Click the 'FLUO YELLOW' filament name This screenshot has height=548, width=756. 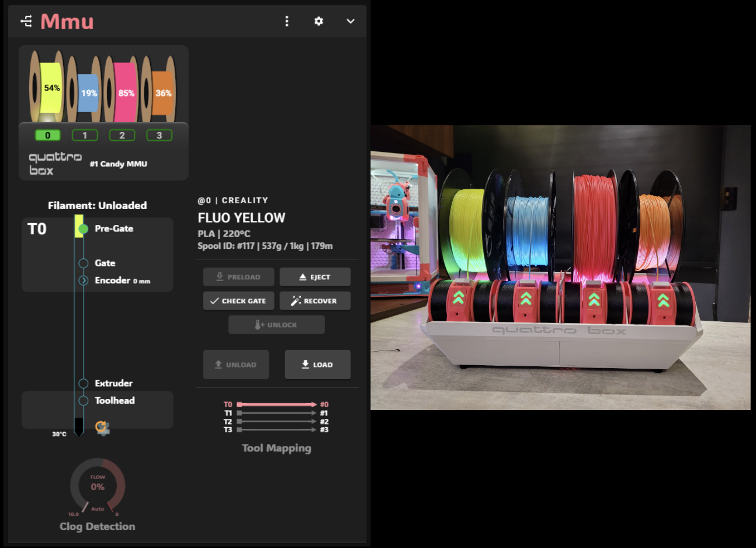tap(241, 218)
